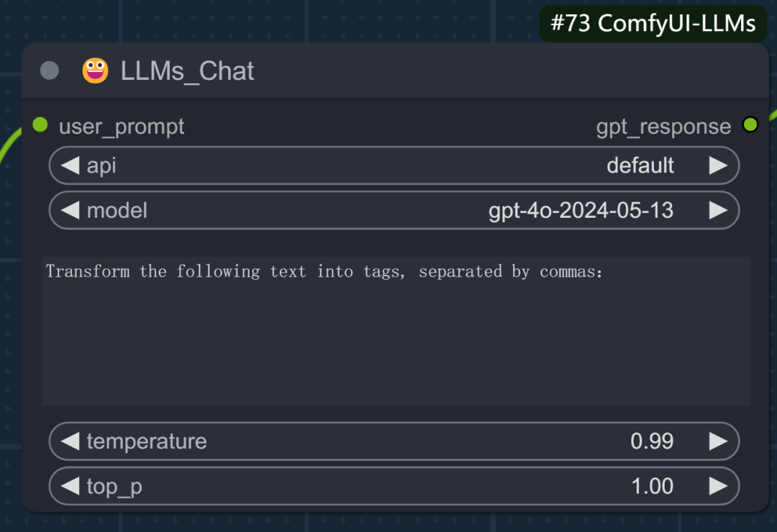Click the gpt_response green output connector

750,124
